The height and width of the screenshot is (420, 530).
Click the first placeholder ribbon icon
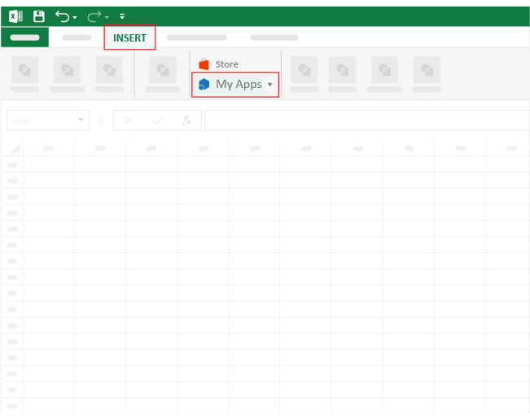point(24,70)
